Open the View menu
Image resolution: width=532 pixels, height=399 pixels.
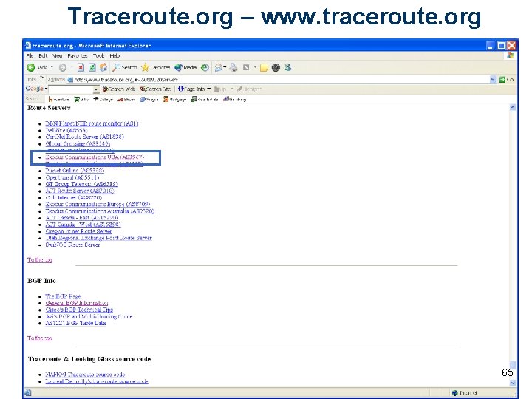[x=57, y=55]
